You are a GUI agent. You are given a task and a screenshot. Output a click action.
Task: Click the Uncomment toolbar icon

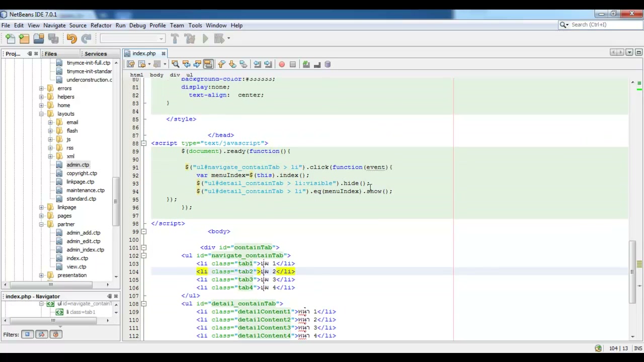click(x=317, y=64)
